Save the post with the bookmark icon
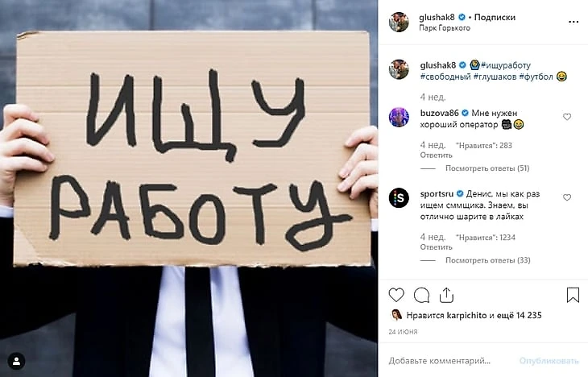Viewport: 588px width, 377px height. point(573,295)
